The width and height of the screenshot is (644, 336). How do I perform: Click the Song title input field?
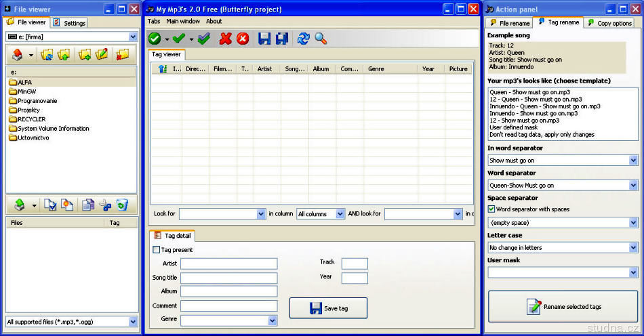[x=228, y=278]
